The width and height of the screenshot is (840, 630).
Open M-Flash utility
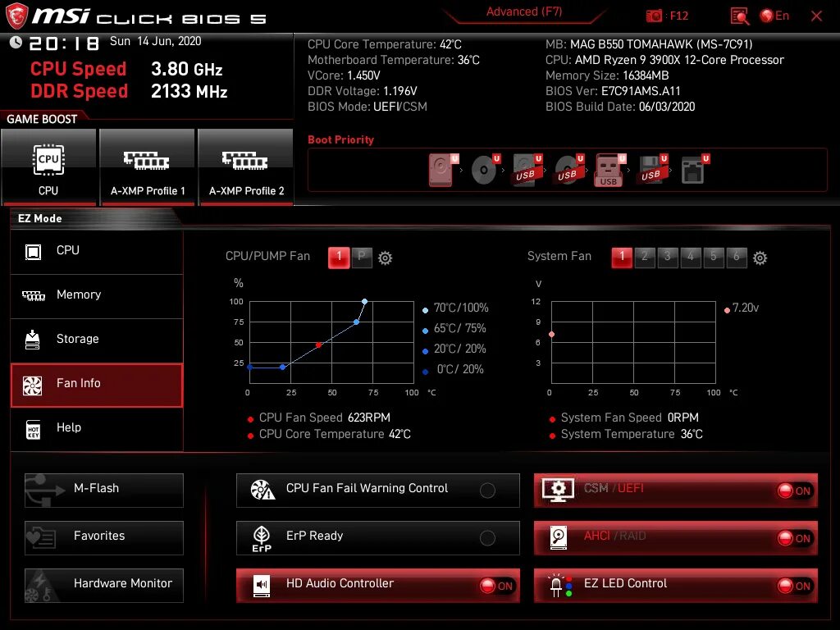click(x=104, y=491)
